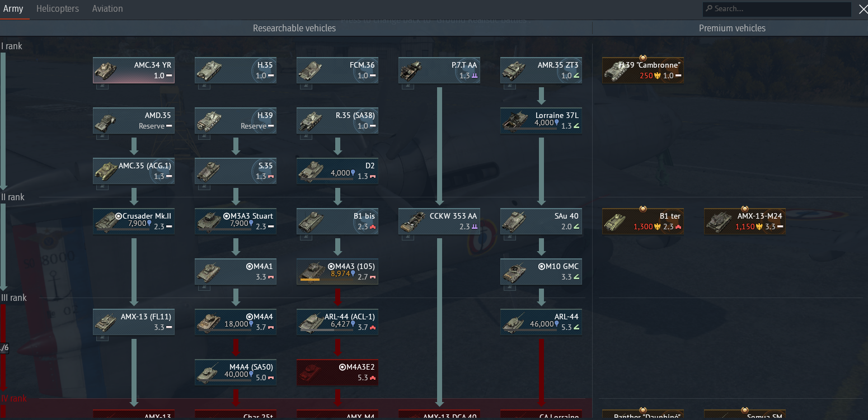Click the "III rank" label
The height and width of the screenshot is (420, 868).
coord(14,298)
